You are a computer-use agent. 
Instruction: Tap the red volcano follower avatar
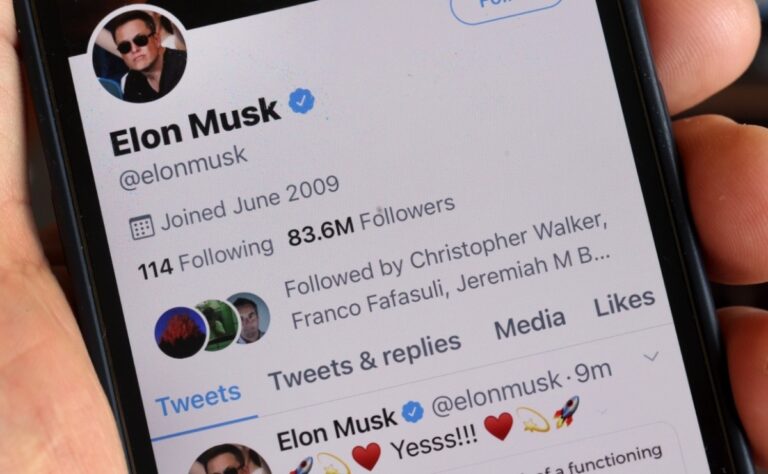(181, 332)
